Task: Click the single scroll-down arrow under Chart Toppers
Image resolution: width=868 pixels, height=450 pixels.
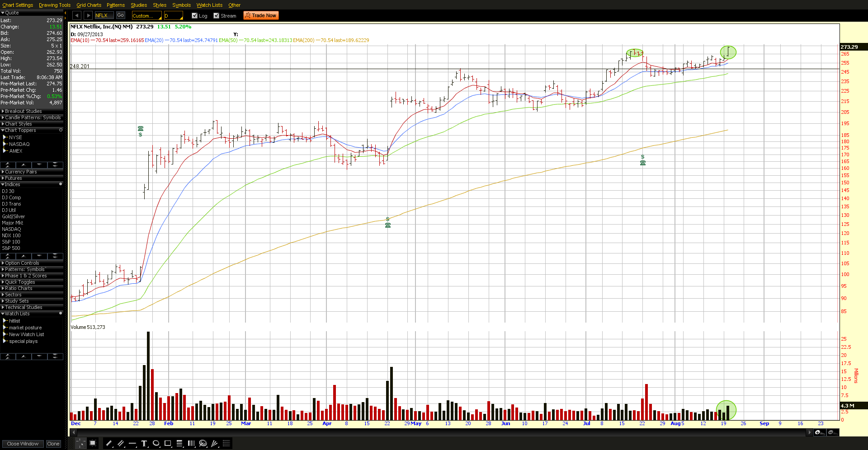Action: (x=39, y=165)
